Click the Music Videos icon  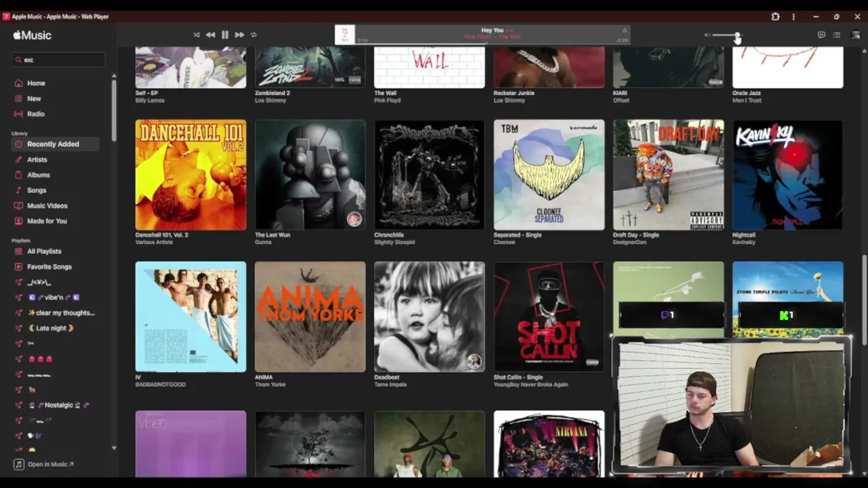18,205
